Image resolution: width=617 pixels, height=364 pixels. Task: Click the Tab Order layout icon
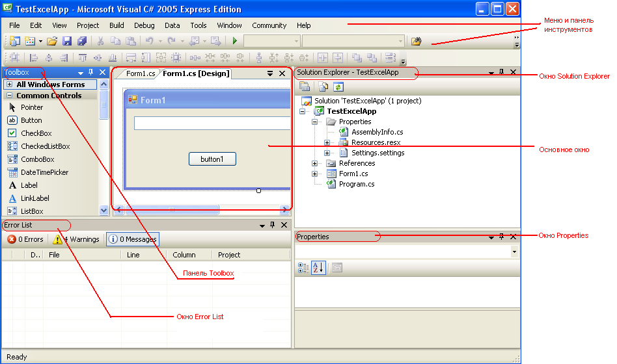391,58
